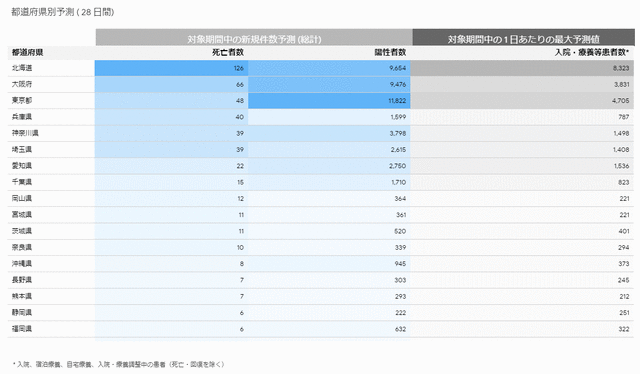The width and height of the screenshot is (640, 374).
Task: Sort by the 陽性者数 column header
Action: pyautogui.click(x=390, y=52)
